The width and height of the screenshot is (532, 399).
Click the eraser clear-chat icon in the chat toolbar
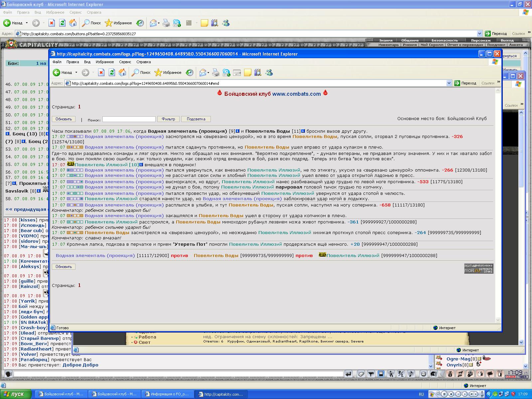click(361, 374)
